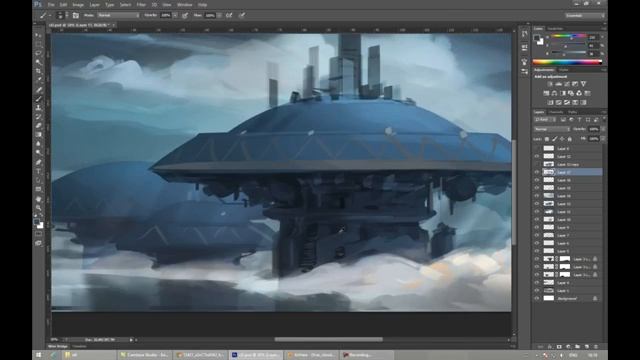Select the Pen tool

tap(38, 162)
